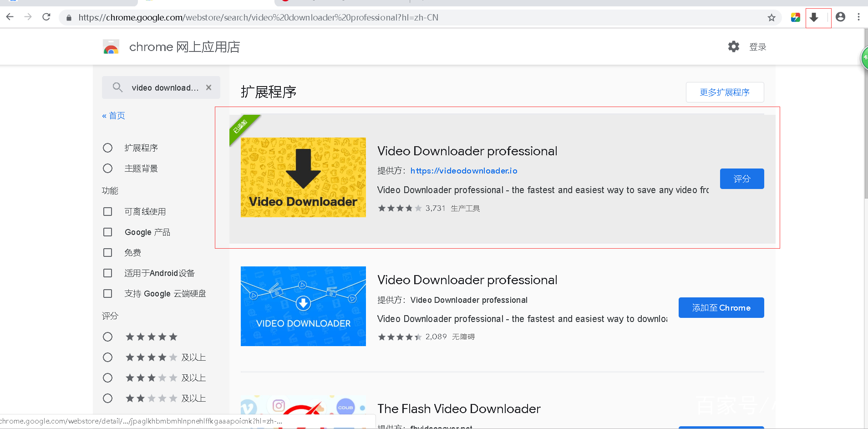Screen dimensions: 868x429
Task: Enable the 免费 filter checkbox
Action: [x=108, y=253]
